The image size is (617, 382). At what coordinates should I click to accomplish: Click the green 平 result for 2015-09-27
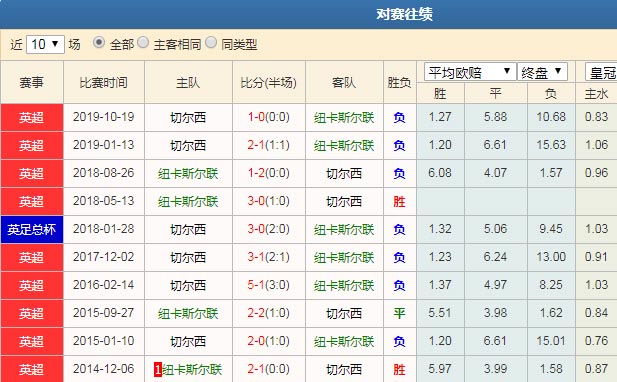(399, 314)
